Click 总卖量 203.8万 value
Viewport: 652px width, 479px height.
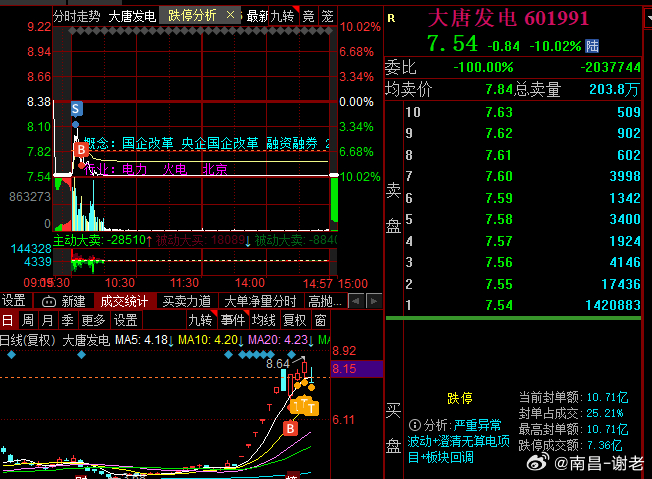[614, 89]
